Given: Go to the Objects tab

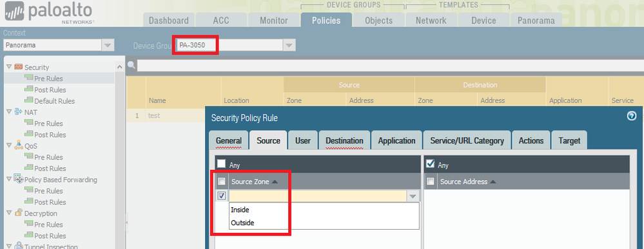Looking at the screenshot, I should coord(378,20).
